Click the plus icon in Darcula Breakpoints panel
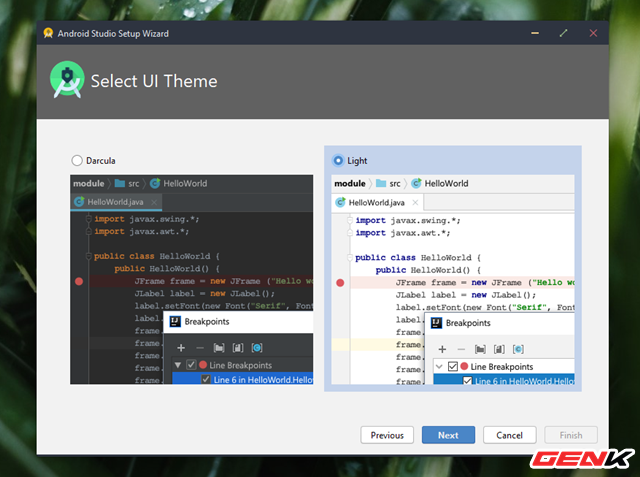The image size is (640, 477). [179, 347]
